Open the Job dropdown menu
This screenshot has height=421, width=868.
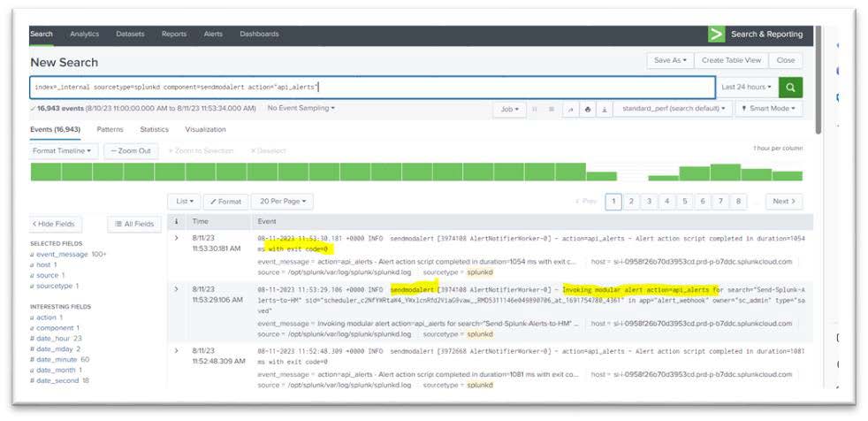coord(509,109)
